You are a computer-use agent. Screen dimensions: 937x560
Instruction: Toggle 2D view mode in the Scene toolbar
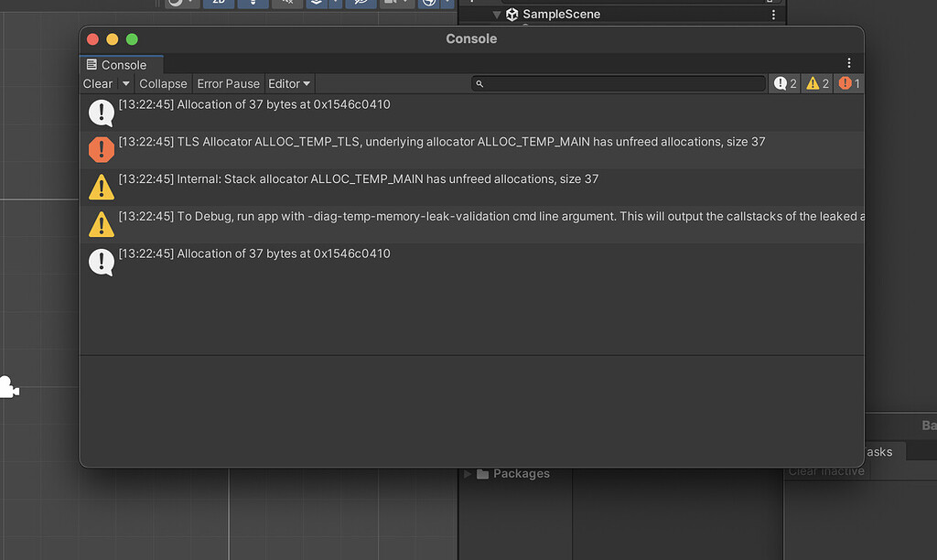(218, 3)
